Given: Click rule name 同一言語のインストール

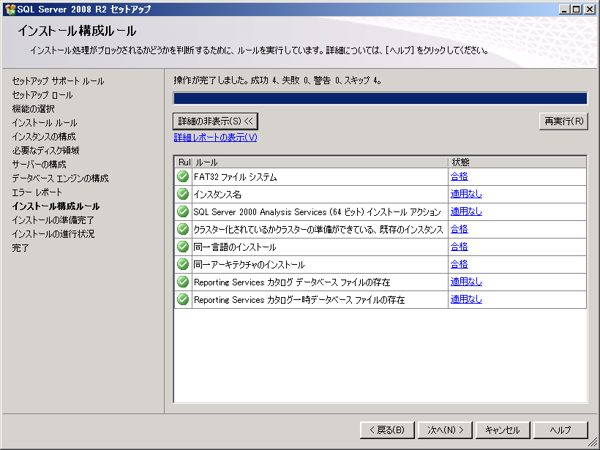Looking at the screenshot, I should 235,247.
